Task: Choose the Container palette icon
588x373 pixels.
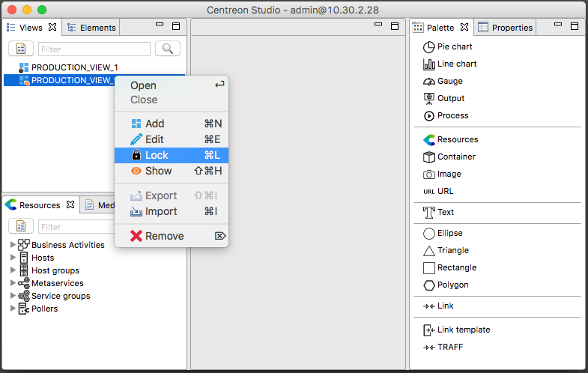Action: [428, 157]
